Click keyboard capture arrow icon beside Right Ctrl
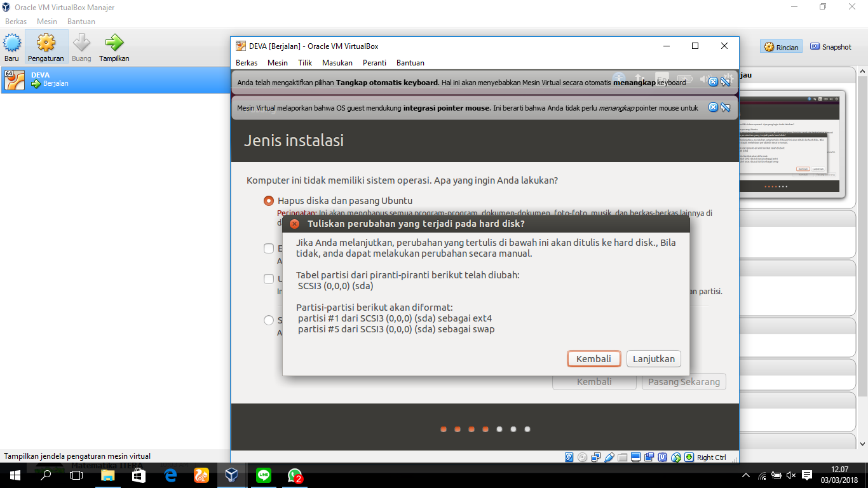 tap(689, 457)
